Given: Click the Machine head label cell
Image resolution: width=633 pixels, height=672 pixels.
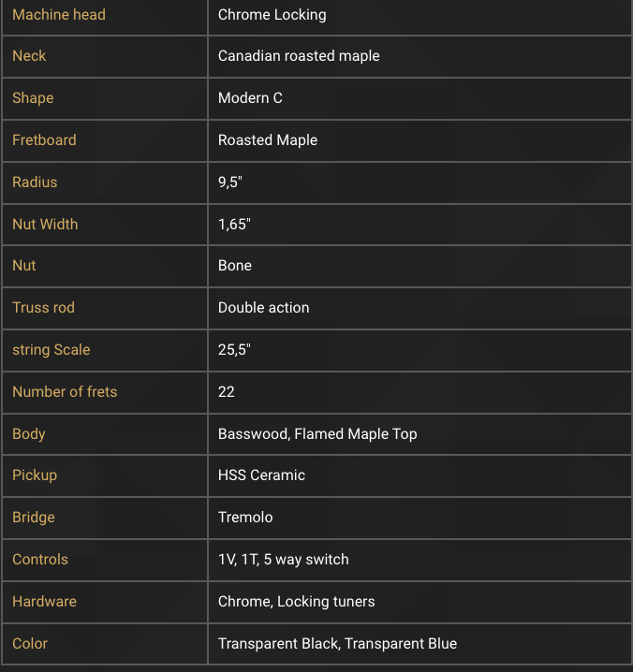Looking at the screenshot, I should click(105, 15).
